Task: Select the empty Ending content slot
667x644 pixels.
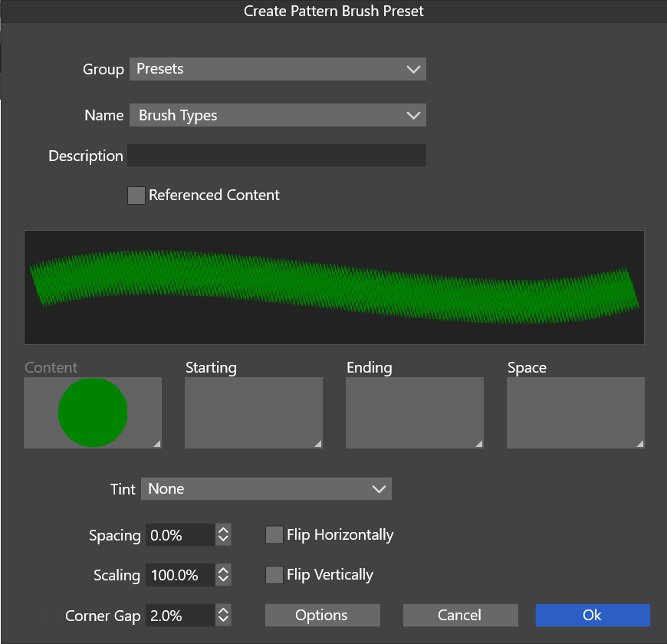Action: click(x=415, y=412)
